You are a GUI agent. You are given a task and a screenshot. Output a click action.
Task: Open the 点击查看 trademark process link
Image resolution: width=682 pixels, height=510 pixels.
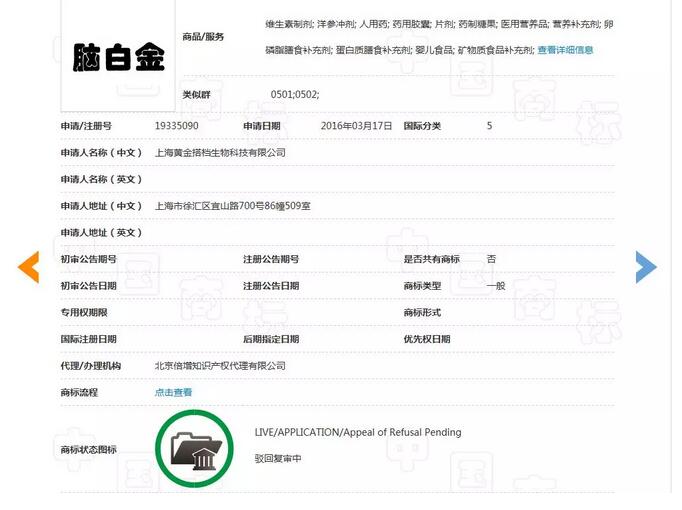[173, 392]
